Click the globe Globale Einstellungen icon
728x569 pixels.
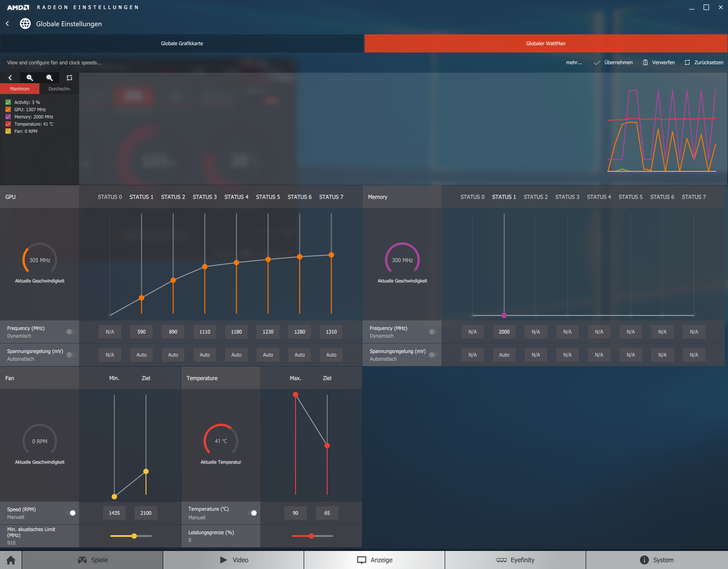click(25, 24)
